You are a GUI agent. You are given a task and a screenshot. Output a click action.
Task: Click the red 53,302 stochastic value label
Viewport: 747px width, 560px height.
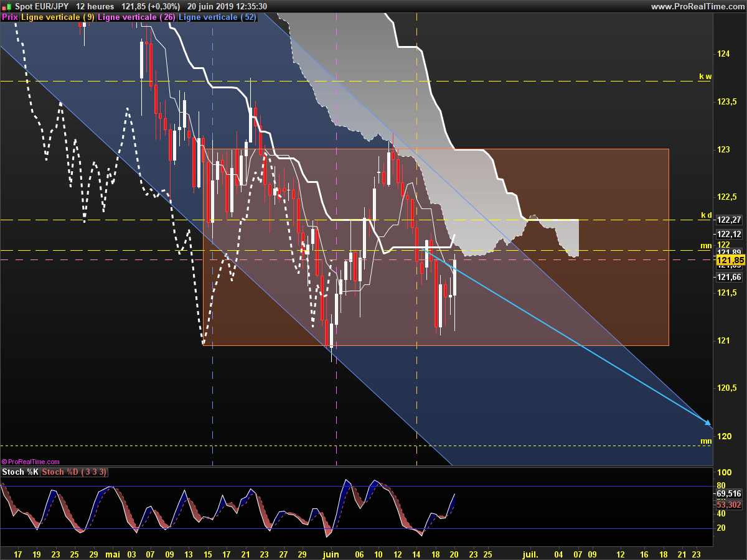point(730,505)
